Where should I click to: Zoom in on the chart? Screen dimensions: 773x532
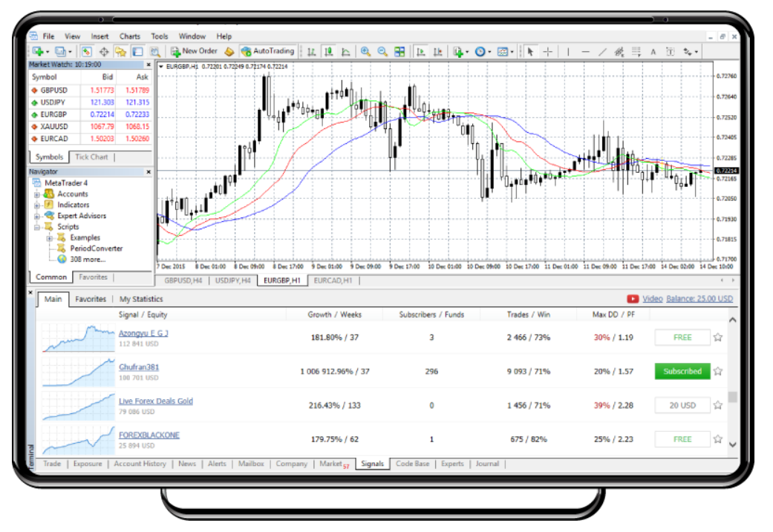tap(365, 51)
